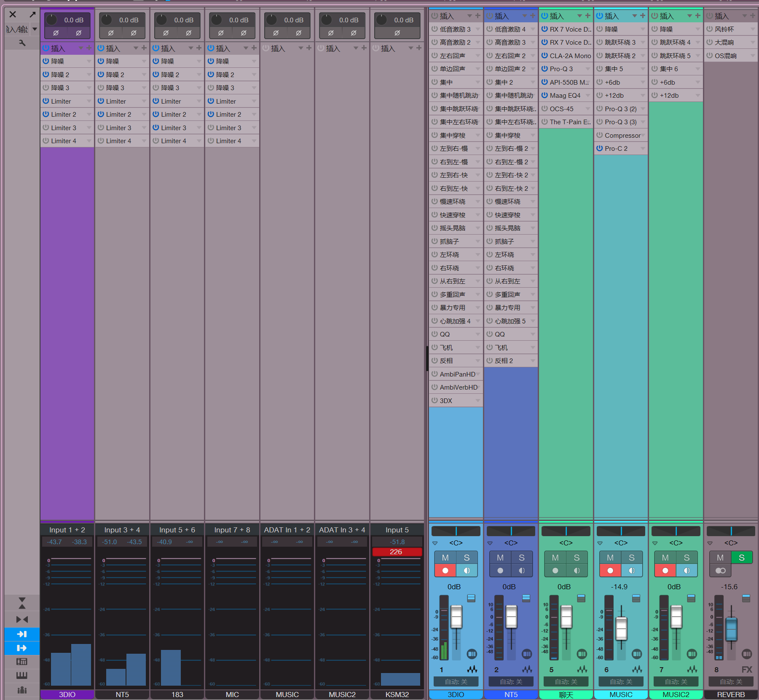Add insert with plus on 3DIO input

tap(89, 48)
